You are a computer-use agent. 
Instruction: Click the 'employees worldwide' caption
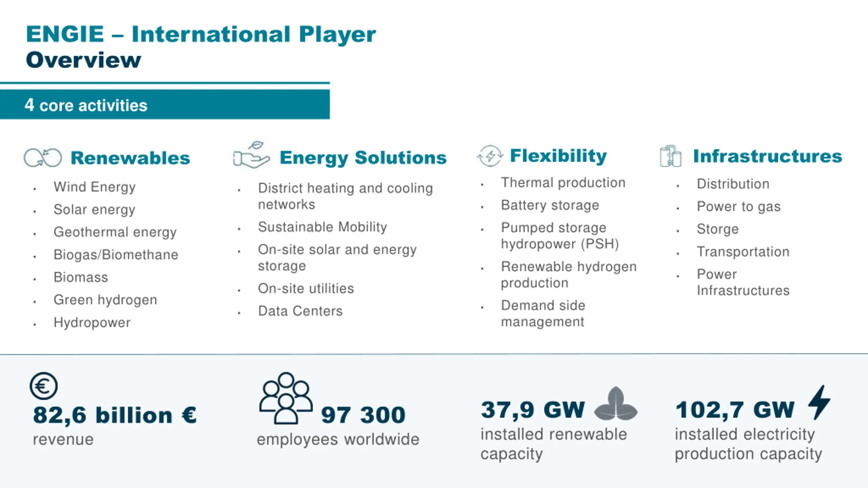coord(338,440)
